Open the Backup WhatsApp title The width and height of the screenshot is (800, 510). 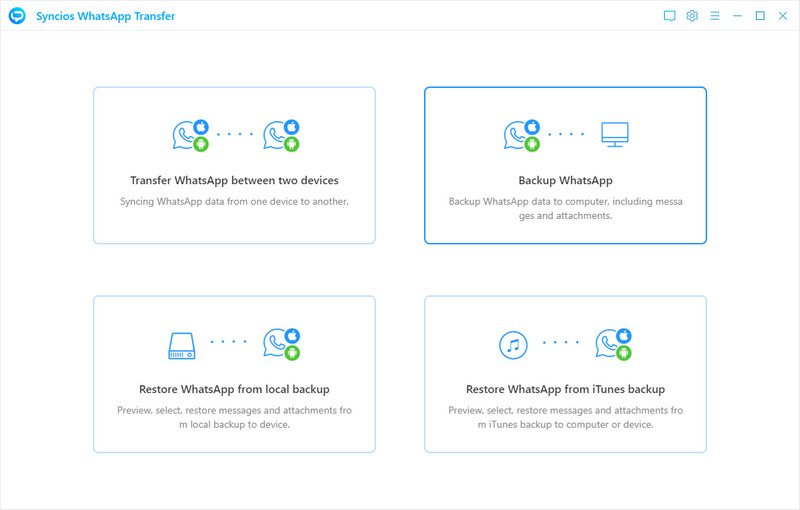click(565, 180)
